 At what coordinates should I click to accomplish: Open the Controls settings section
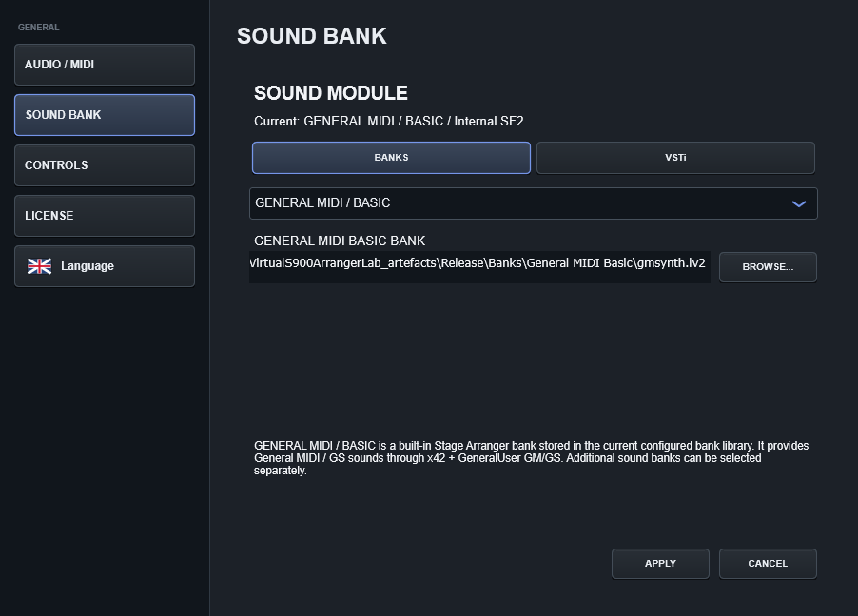click(x=105, y=165)
